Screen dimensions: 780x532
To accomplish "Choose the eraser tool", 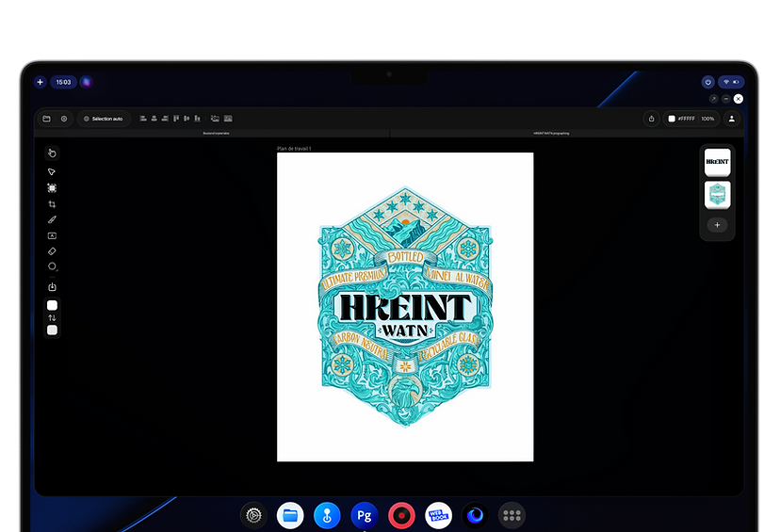I will pos(52,251).
